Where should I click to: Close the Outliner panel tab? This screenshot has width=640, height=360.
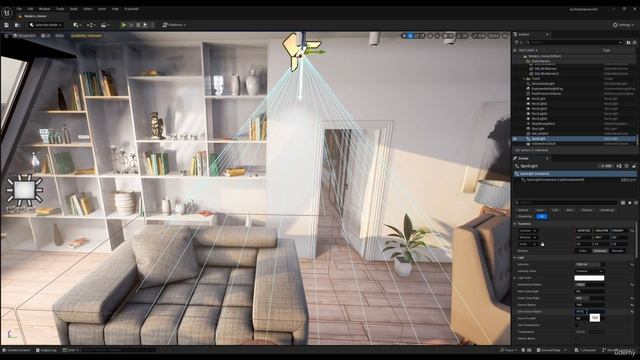547,34
